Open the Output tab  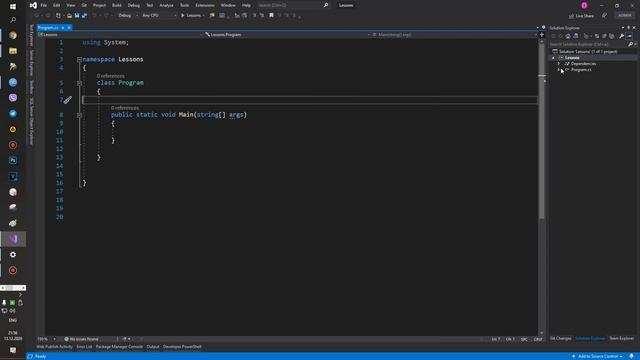pyautogui.click(x=153, y=347)
